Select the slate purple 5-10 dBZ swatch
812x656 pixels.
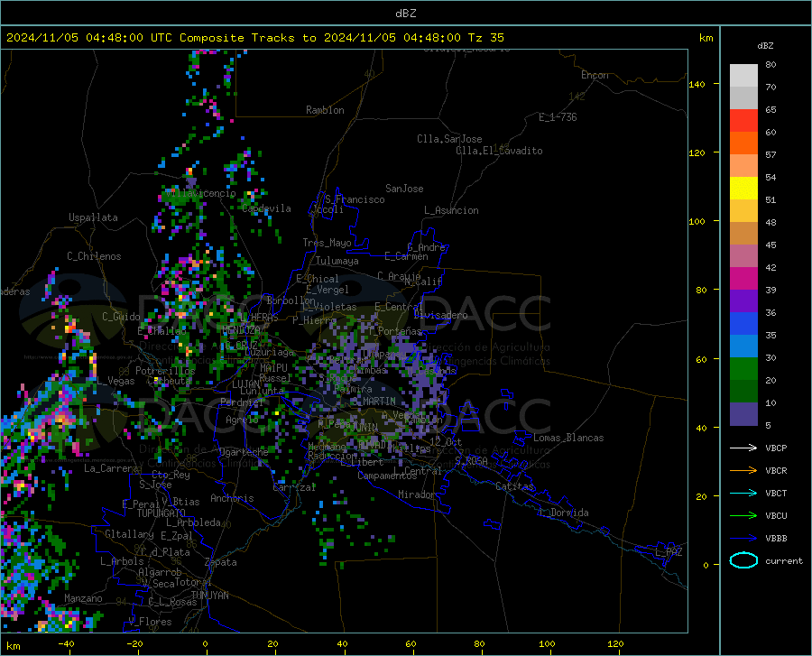743,414
